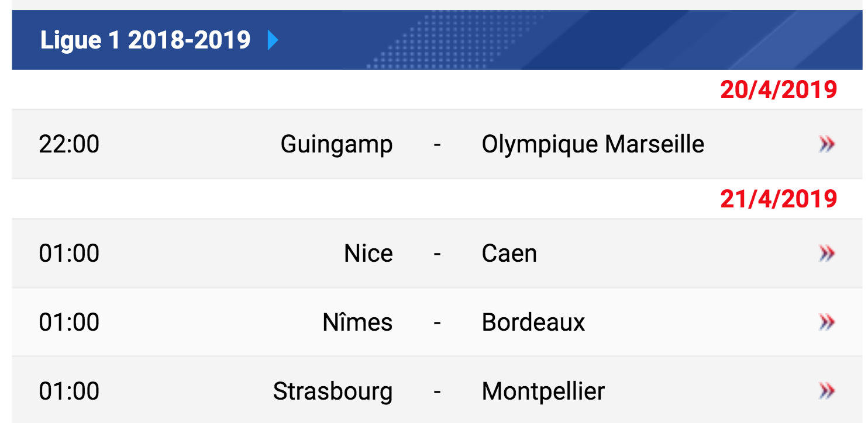Click the 01:00 time for Nîmes match
The width and height of the screenshot is (868, 423).
click(x=69, y=322)
